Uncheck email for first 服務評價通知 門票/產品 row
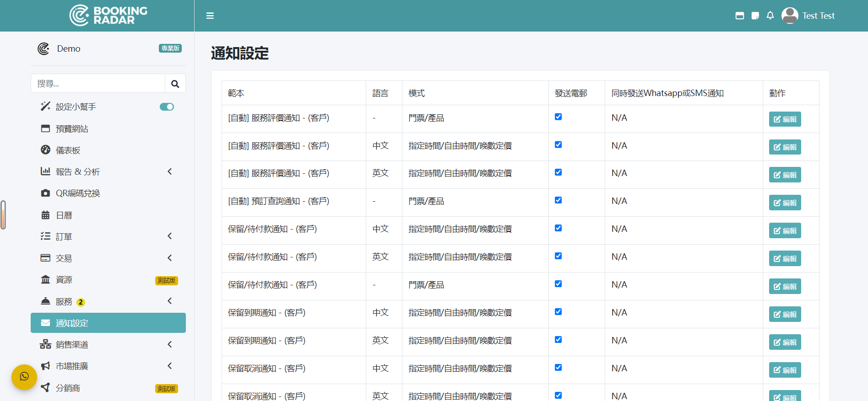Viewport: 868px width, 401px height. coord(558,117)
